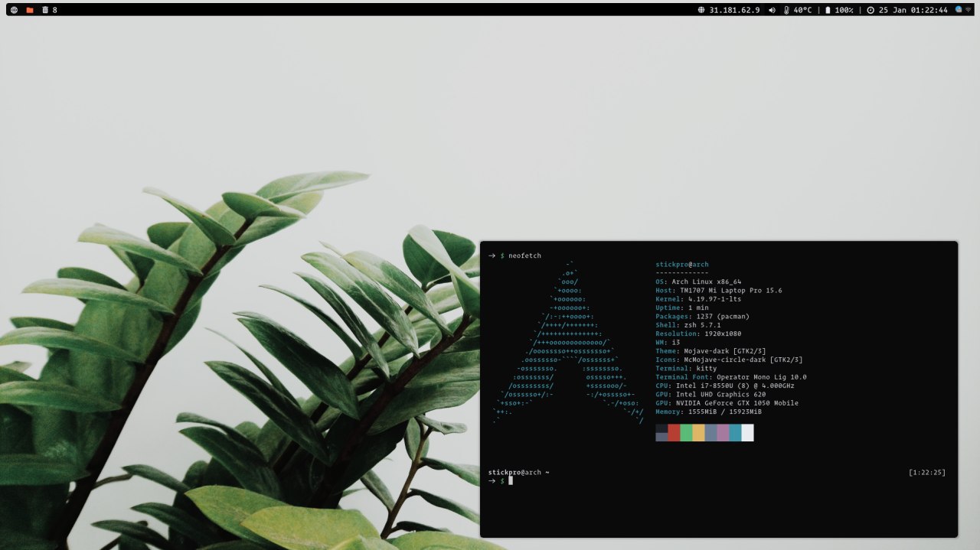Open the orange folder workspace icon
980x550 pixels.
[30, 10]
